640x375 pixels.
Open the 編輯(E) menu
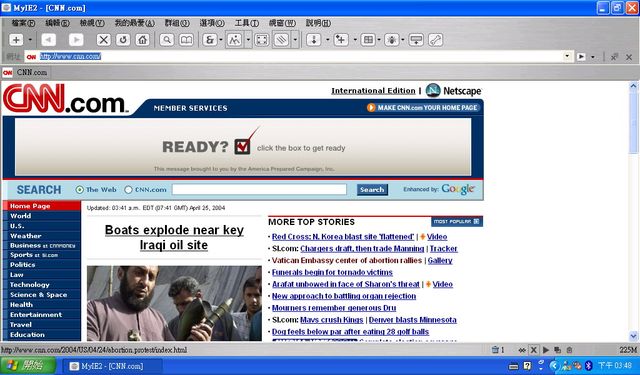(58, 23)
